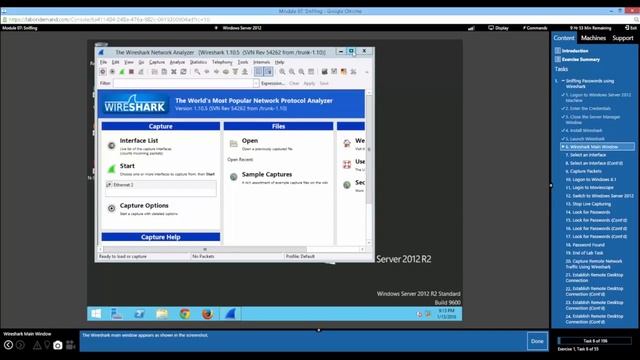Click the Open file link under Files
Image resolution: width=640 pixels, height=360 pixels.
point(250,140)
